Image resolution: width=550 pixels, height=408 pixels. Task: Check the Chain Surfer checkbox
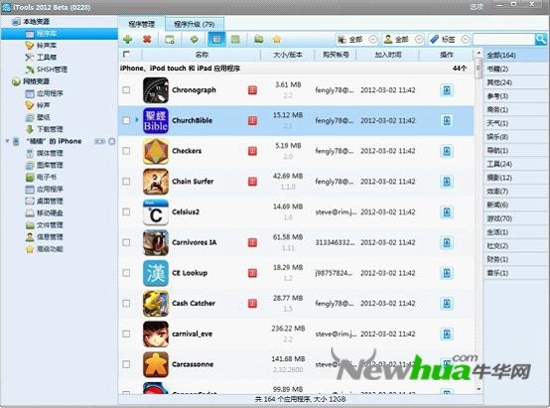click(126, 182)
